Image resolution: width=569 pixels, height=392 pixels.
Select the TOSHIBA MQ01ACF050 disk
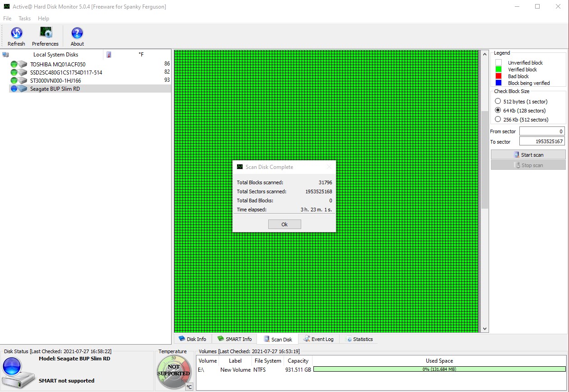57,64
